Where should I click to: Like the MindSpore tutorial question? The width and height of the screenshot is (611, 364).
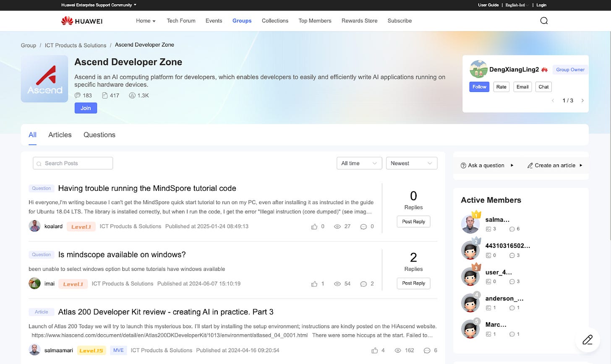pos(314,226)
